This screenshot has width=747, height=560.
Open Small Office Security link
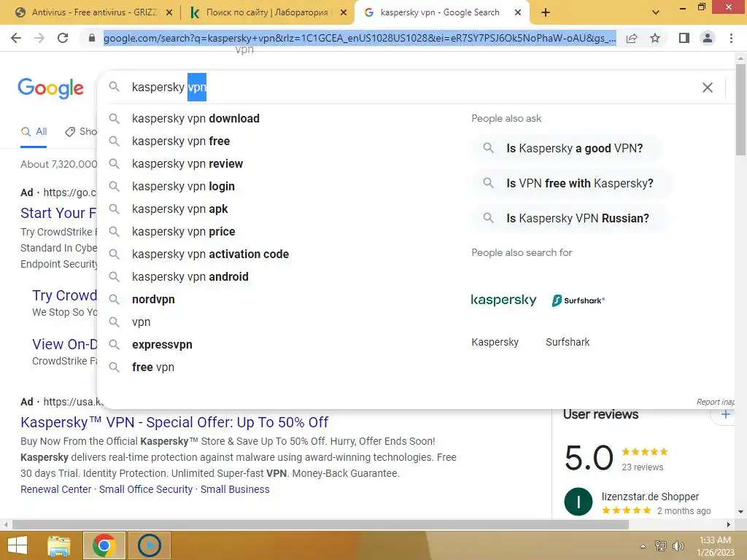(146, 489)
